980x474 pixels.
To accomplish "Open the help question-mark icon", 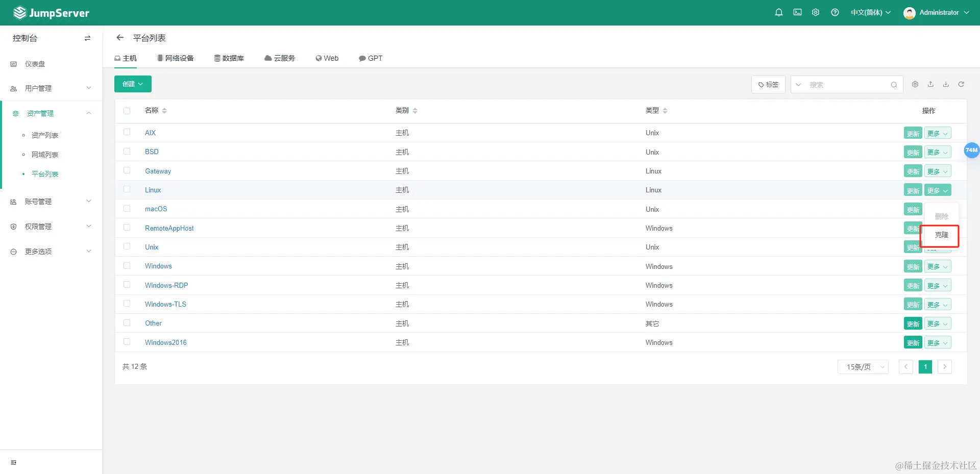I will [835, 12].
